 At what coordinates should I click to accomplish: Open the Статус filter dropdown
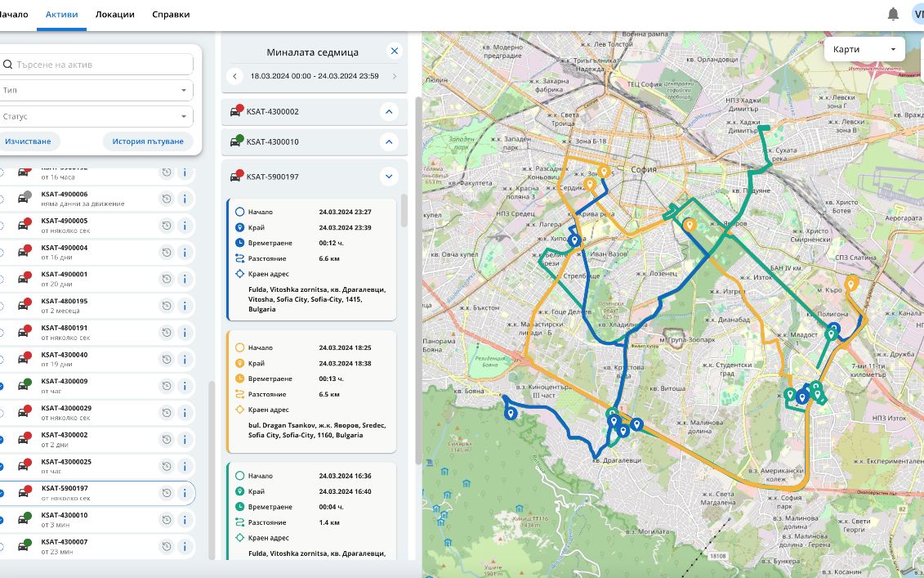pos(96,116)
